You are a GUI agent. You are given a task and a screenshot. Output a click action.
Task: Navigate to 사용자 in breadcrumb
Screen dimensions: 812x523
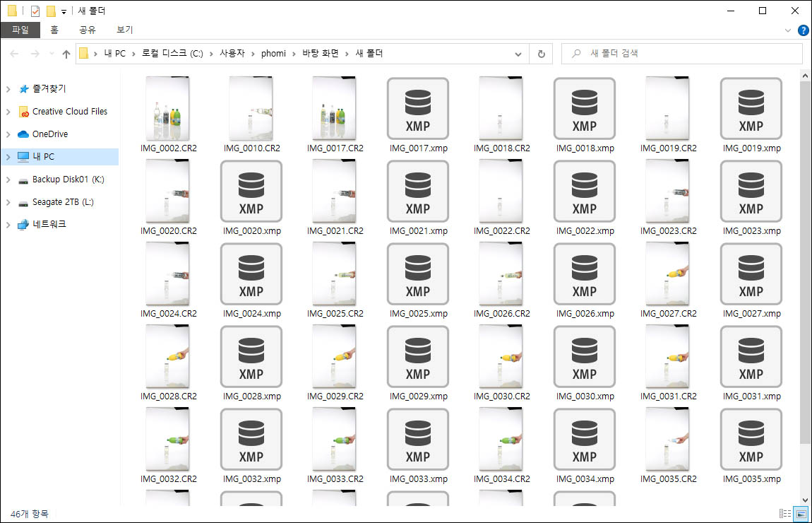click(x=232, y=54)
